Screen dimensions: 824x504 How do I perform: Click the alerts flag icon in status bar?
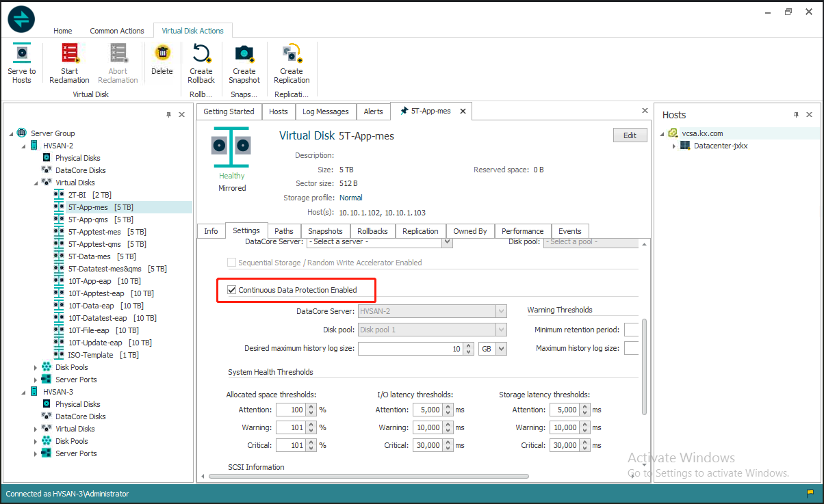click(810, 494)
